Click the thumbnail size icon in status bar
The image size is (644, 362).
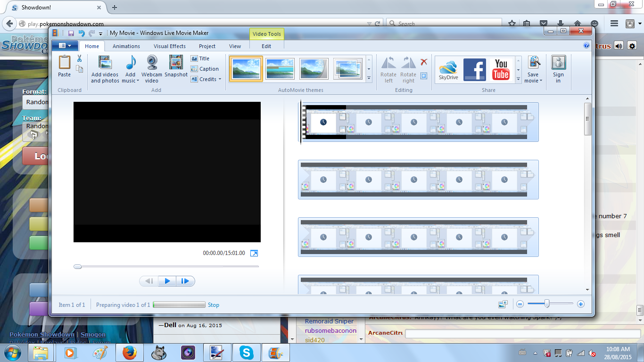[503, 304]
